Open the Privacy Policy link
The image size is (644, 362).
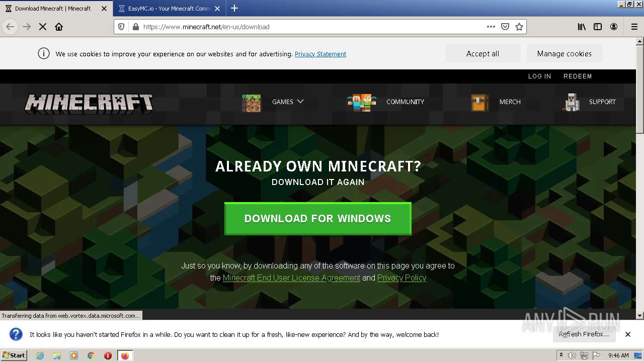(401, 278)
